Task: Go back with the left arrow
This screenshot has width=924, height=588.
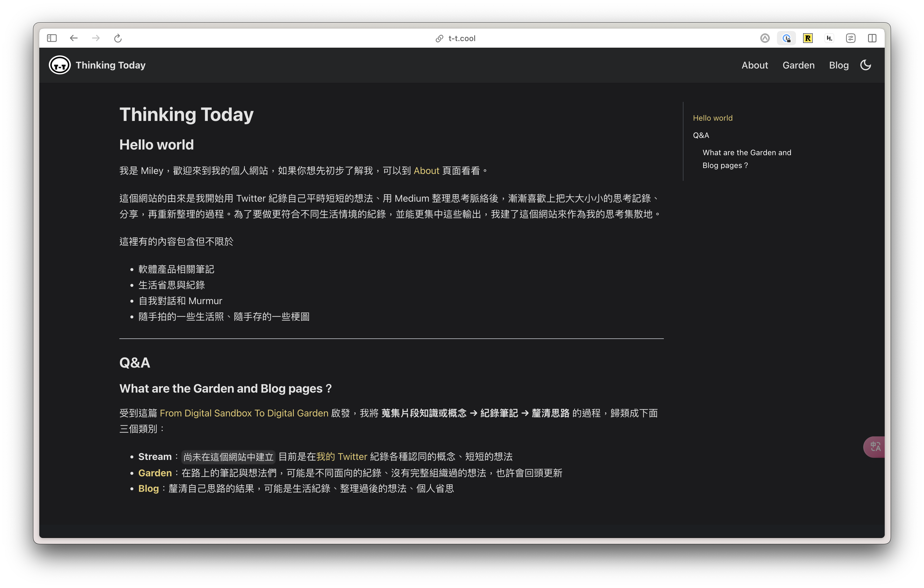Action: tap(74, 38)
